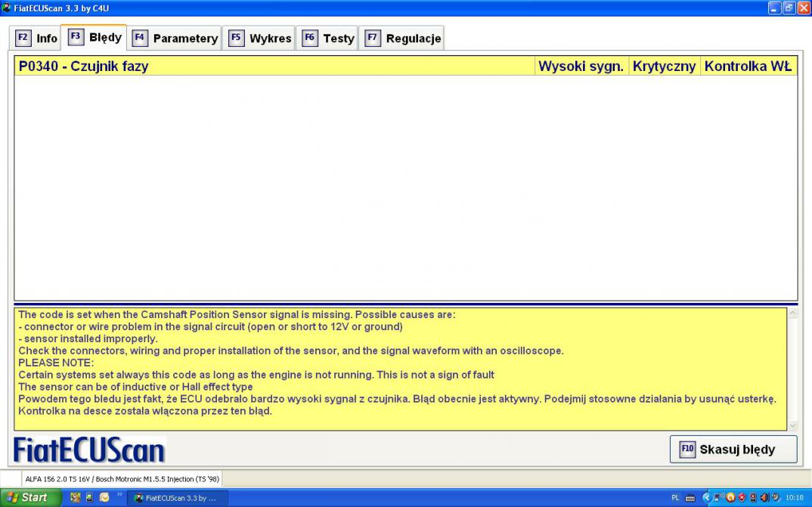Click scroll-down arrow of description panel
This screenshot has height=507, width=812.
click(x=793, y=426)
